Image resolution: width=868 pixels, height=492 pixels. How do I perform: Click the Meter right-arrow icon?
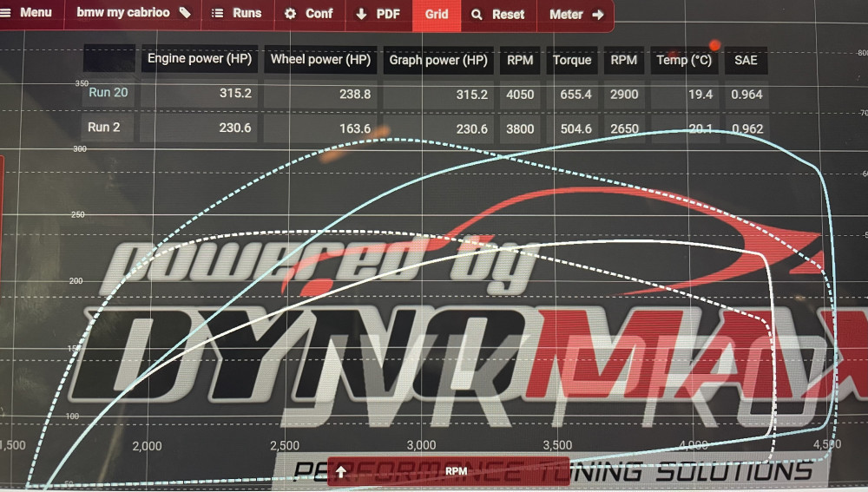[597, 14]
